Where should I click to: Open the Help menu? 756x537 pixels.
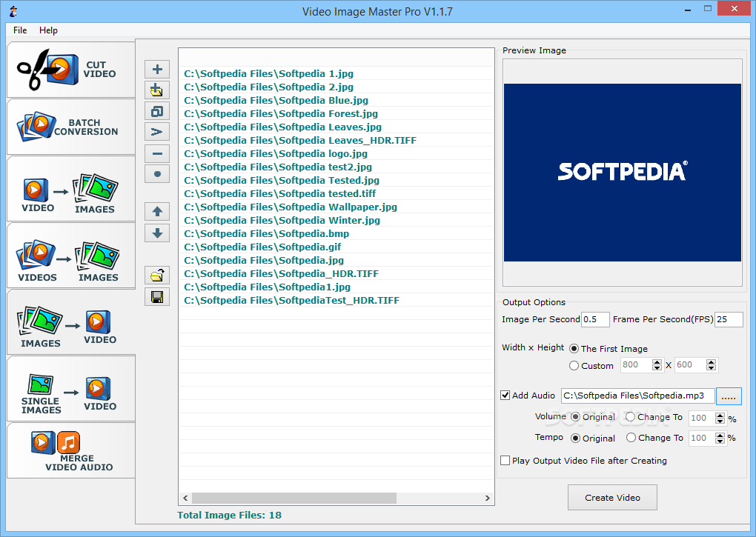coord(48,30)
